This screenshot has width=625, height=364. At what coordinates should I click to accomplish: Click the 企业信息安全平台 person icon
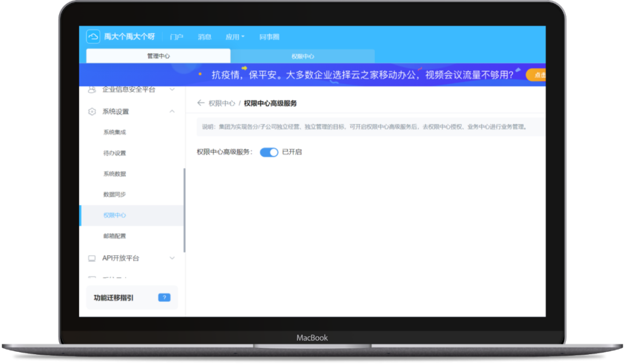[92, 90]
